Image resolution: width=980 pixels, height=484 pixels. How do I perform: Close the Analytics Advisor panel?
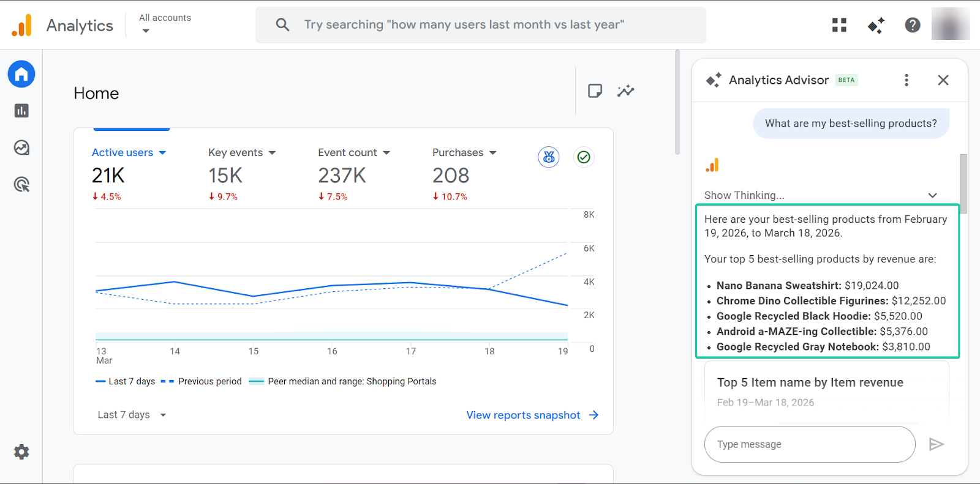(x=943, y=80)
